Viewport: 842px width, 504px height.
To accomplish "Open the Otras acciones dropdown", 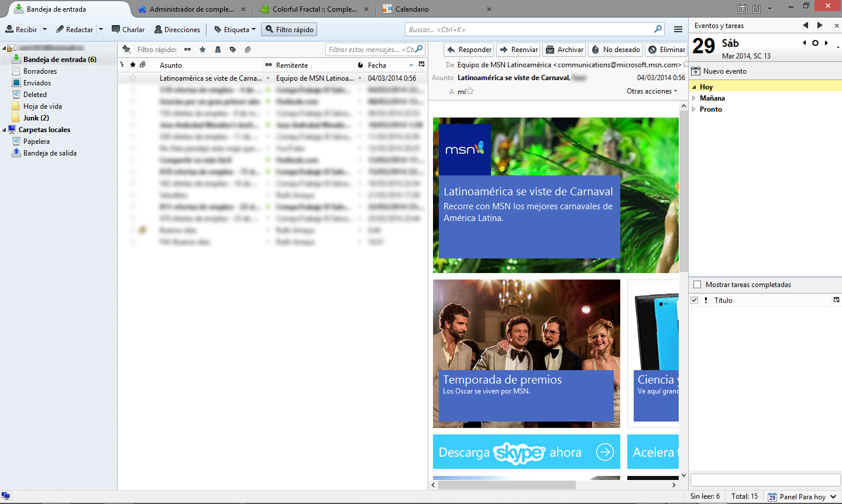I will tap(652, 91).
